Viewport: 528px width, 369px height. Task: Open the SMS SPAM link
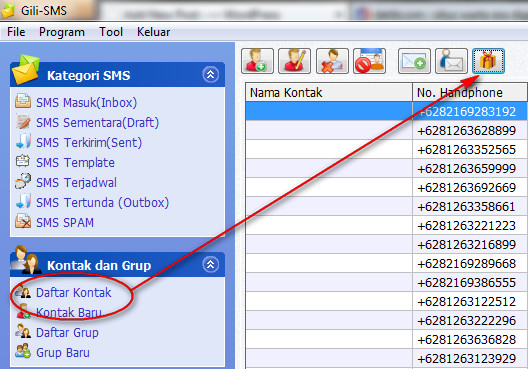pos(65,223)
